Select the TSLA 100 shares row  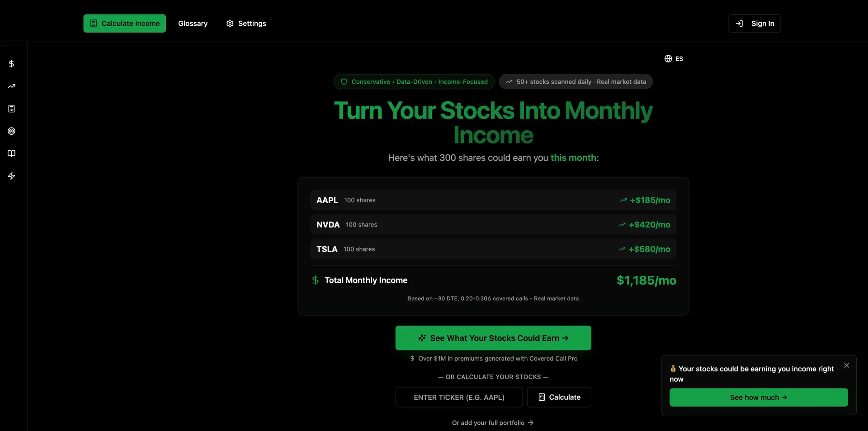(x=493, y=249)
